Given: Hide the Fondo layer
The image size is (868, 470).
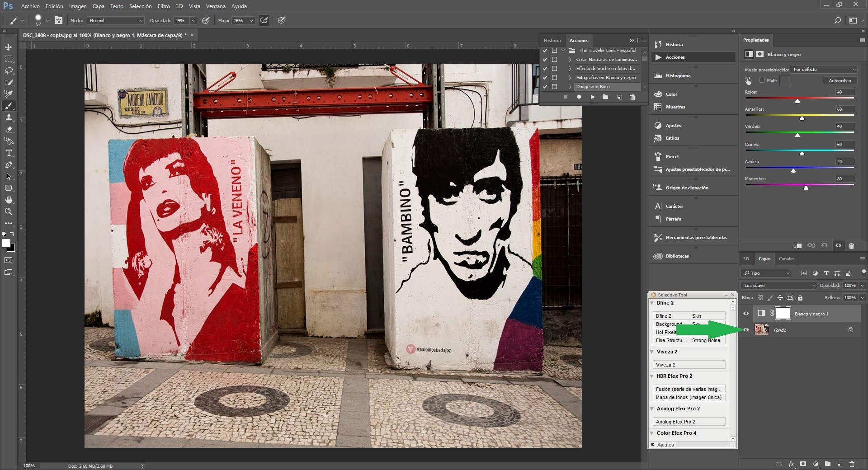Looking at the screenshot, I should (746, 330).
